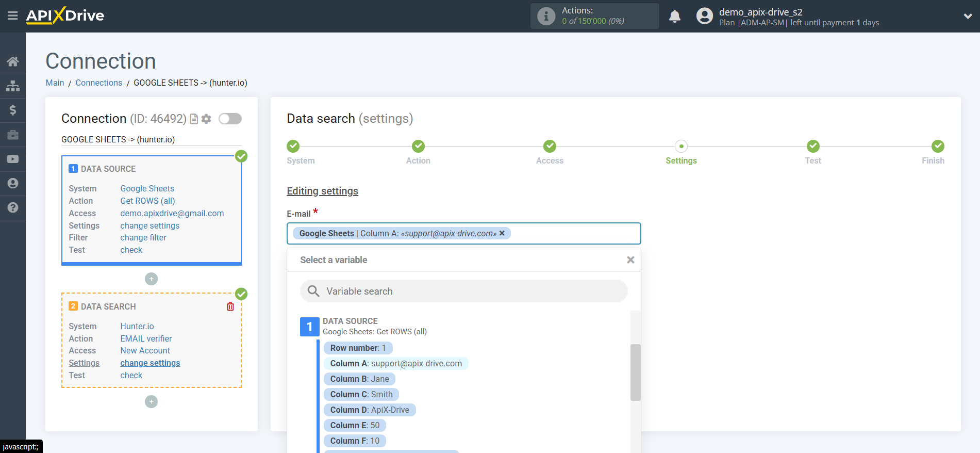980x453 pixels.
Task: Click the Editing settings heading
Action: point(322,191)
